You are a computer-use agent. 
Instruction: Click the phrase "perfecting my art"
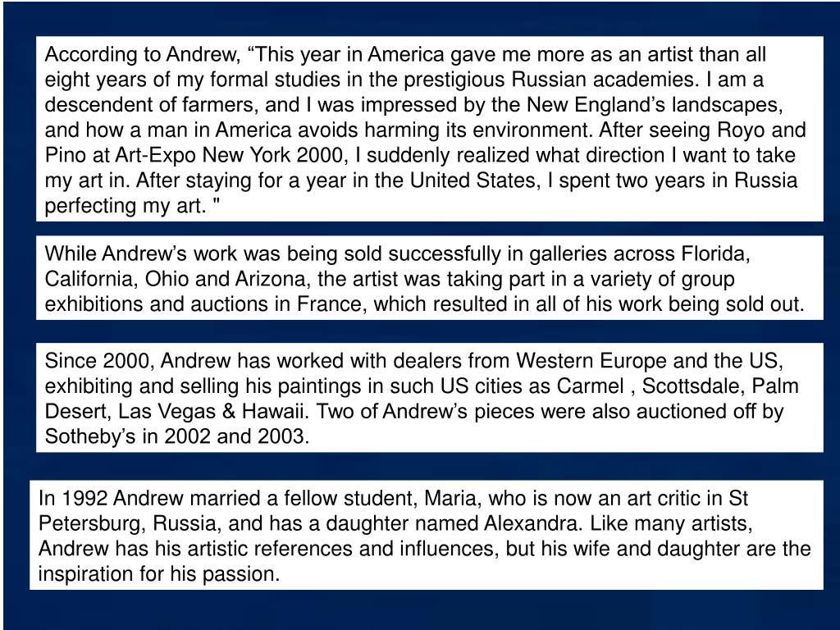(122, 206)
